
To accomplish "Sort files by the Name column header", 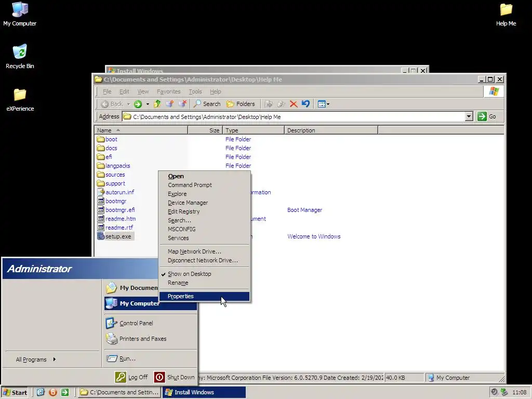I will coord(141,130).
